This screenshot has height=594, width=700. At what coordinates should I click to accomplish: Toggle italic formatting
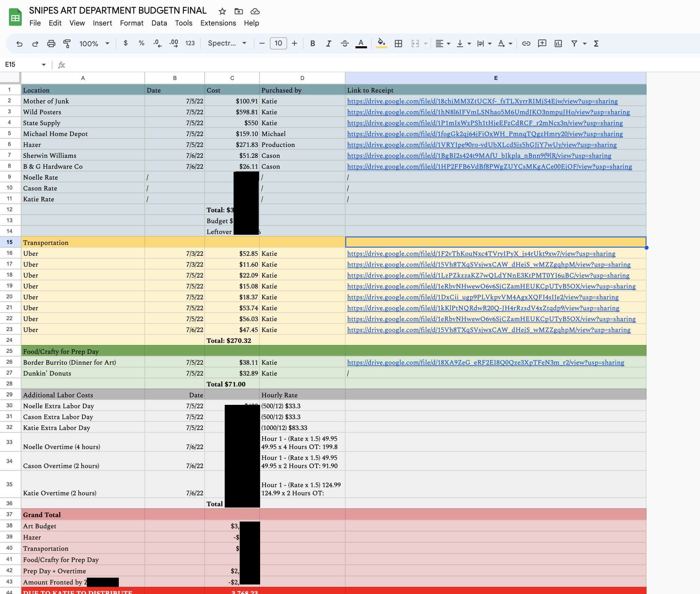pos(329,44)
